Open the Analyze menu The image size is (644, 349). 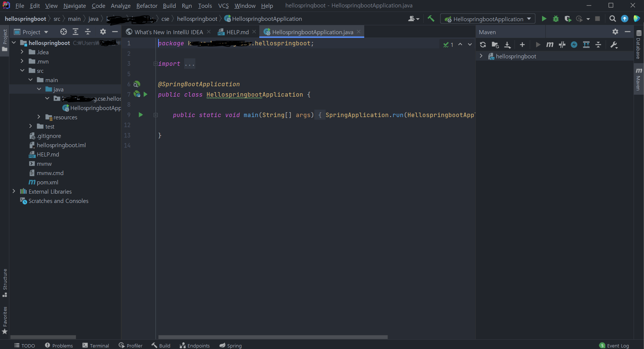(x=121, y=6)
